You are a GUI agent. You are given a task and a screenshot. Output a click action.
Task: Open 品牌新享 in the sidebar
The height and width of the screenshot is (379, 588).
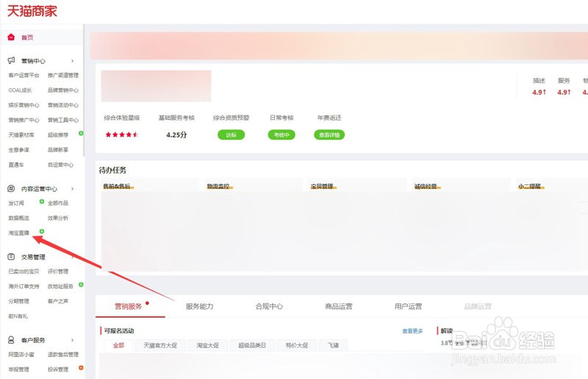click(58, 150)
